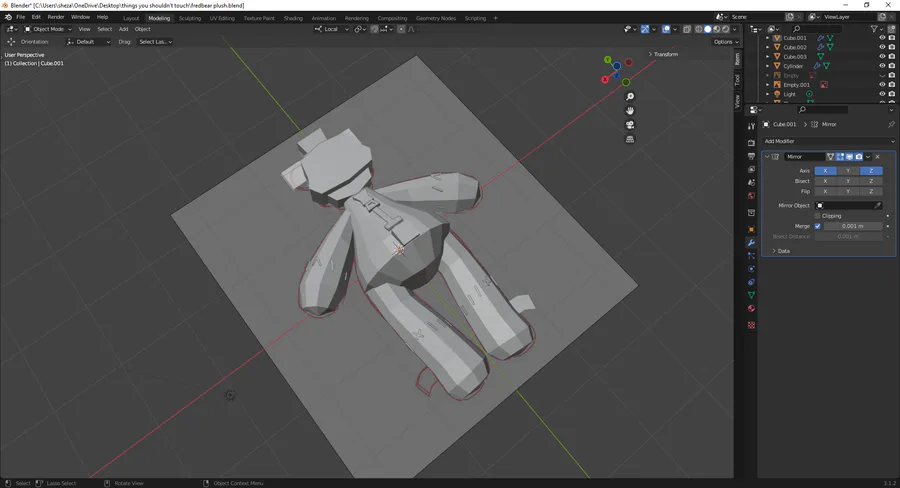This screenshot has height=488, width=900.
Task: Switch to the Geometry Nodes workspace tab
Action: [436, 18]
